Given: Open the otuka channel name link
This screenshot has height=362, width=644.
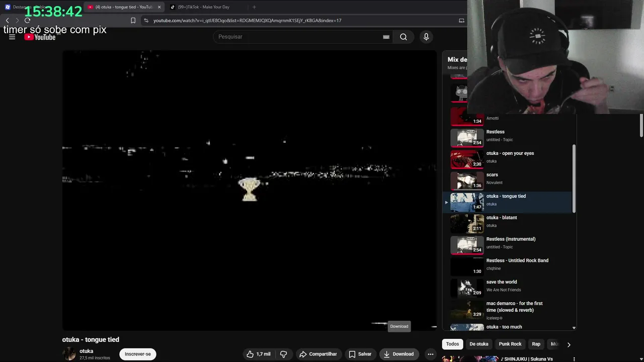Looking at the screenshot, I should (86, 351).
